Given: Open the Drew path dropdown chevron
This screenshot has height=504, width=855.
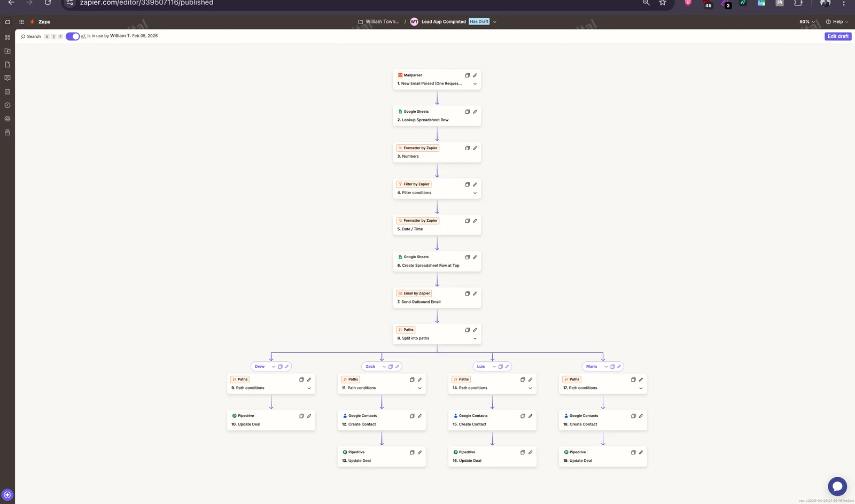Looking at the screenshot, I should point(274,367).
